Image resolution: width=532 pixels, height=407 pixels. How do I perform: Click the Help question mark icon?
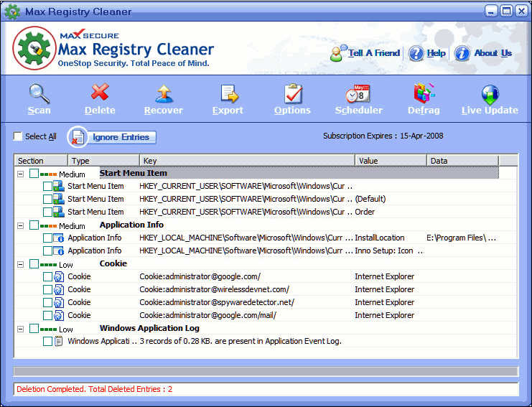pos(416,53)
